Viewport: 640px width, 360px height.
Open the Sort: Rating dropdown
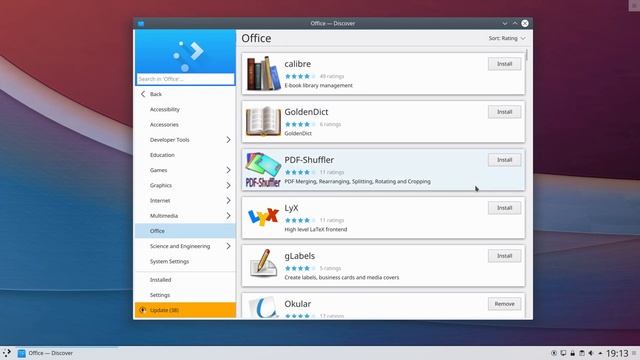(x=507, y=38)
